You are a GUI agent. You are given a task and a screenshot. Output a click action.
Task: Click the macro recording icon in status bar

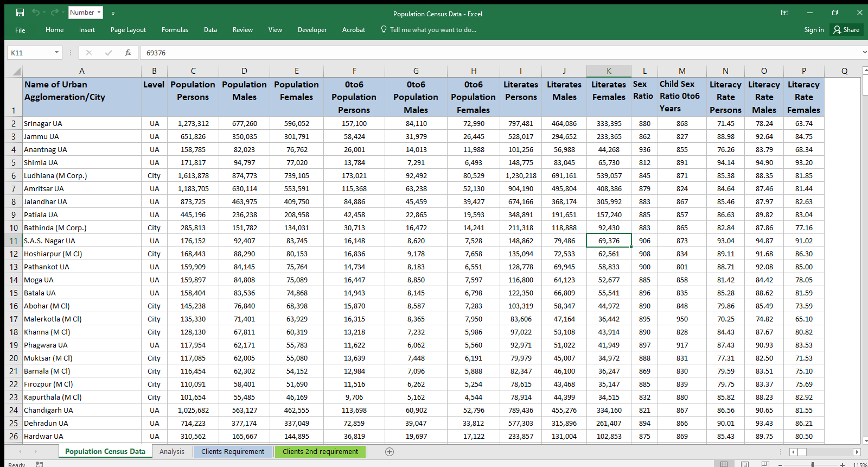click(x=39, y=464)
